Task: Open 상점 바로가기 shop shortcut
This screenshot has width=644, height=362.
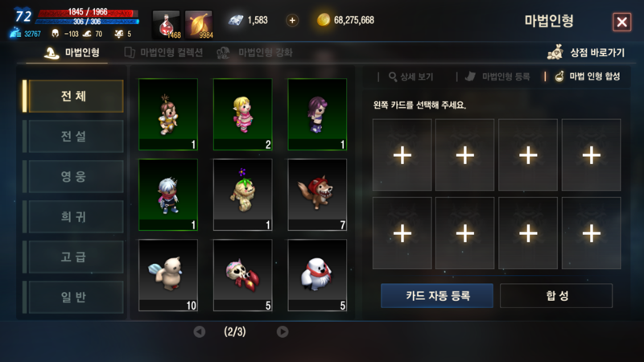Action: [586, 52]
